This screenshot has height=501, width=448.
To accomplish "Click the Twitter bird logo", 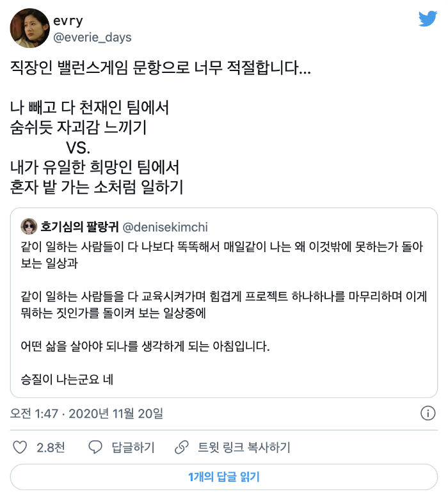I will 428,19.
